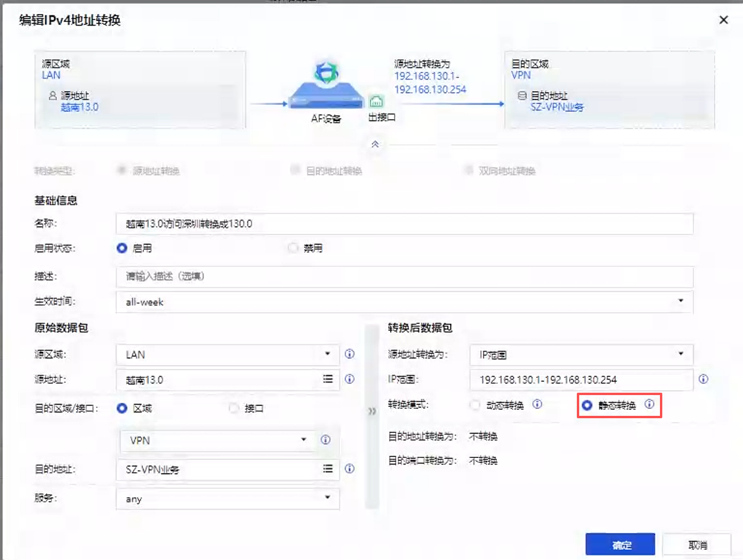Click the 192.168.130.1-192.168.130.254 link in diagram
The height and width of the screenshot is (560, 743).
tap(430, 83)
